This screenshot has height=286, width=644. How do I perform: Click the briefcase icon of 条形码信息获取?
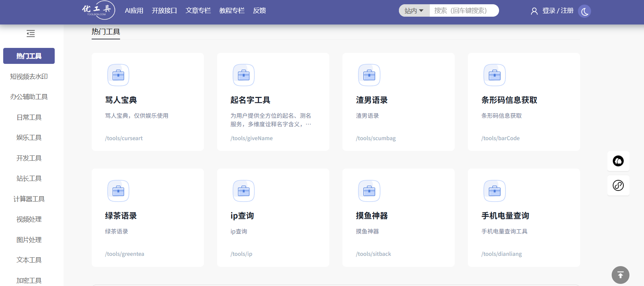point(494,75)
